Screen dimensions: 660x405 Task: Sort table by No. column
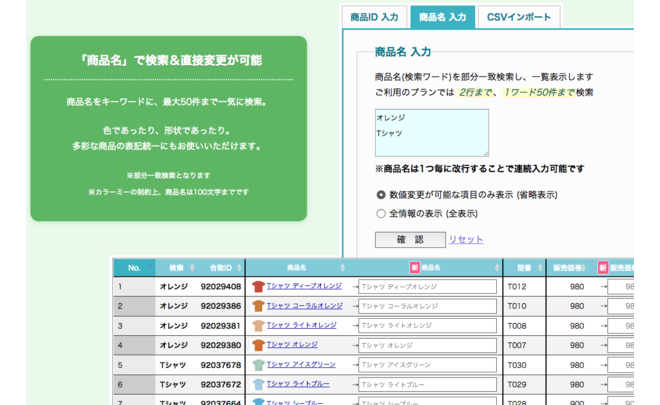tap(134, 268)
